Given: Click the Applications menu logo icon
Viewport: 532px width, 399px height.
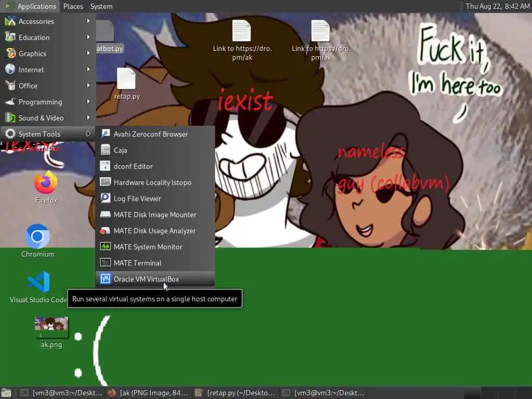Looking at the screenshot, I should tap(9, 6).
